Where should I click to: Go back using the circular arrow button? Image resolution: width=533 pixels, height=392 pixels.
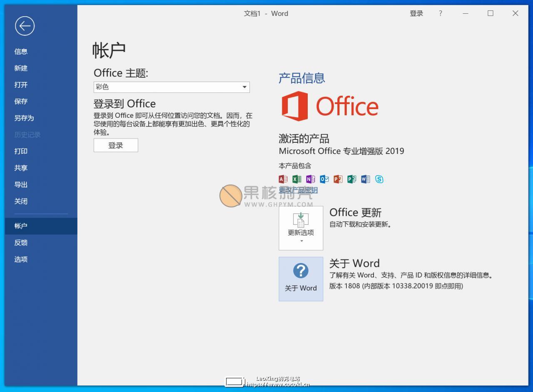(x=25, y=26)
